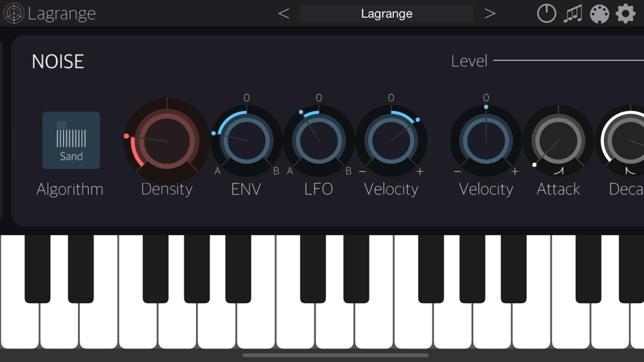The height and width of the screenshot is (362, 644).
Task: Click the Velocity knob next to Attack
Action: [486, 141]
